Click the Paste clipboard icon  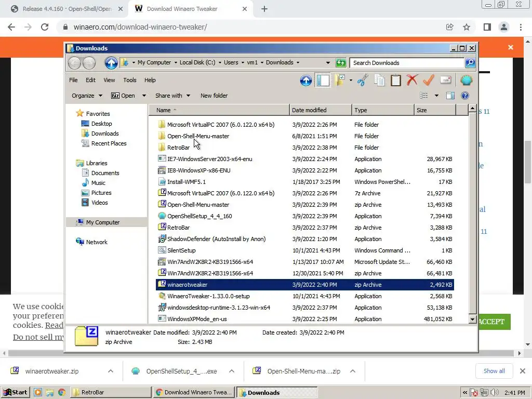point(395,81)
